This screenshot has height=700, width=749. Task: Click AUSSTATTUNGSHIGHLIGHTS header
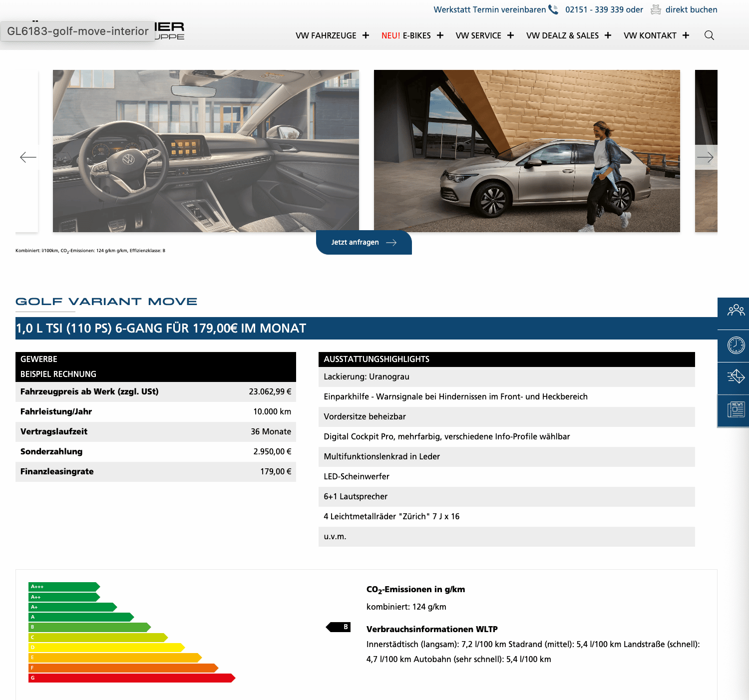click(x=507, y=359)
